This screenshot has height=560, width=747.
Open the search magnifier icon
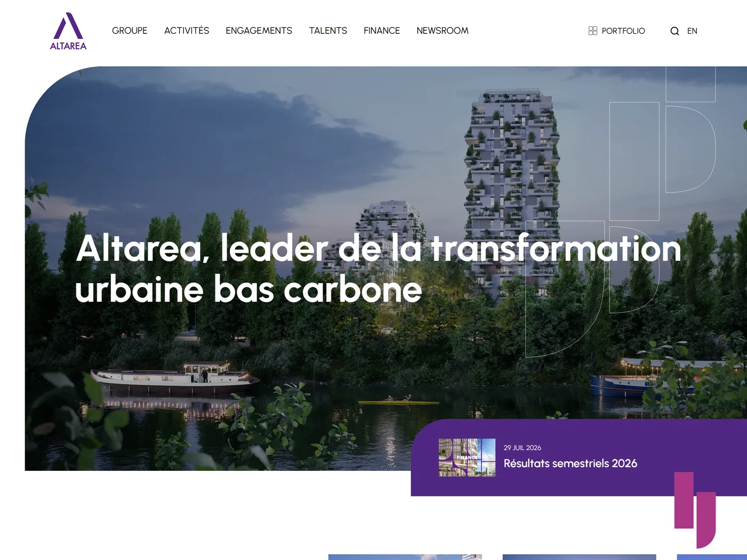tap(674, 31)
